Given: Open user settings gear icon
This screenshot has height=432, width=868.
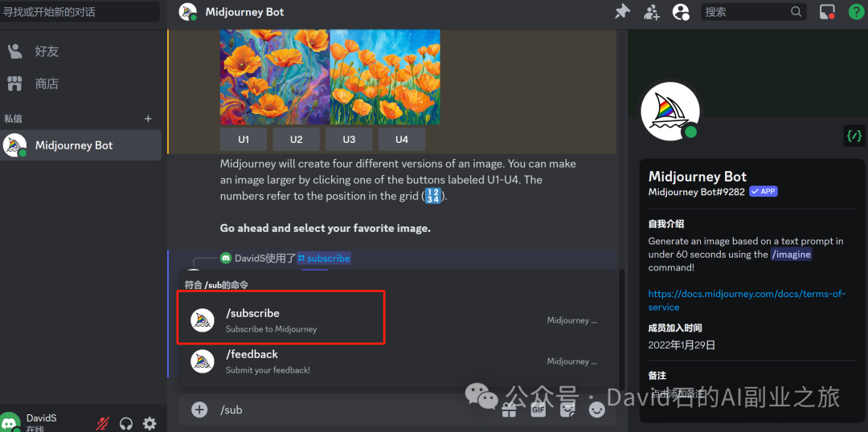Looking at the screenshot, I should (x=149, y=423).
